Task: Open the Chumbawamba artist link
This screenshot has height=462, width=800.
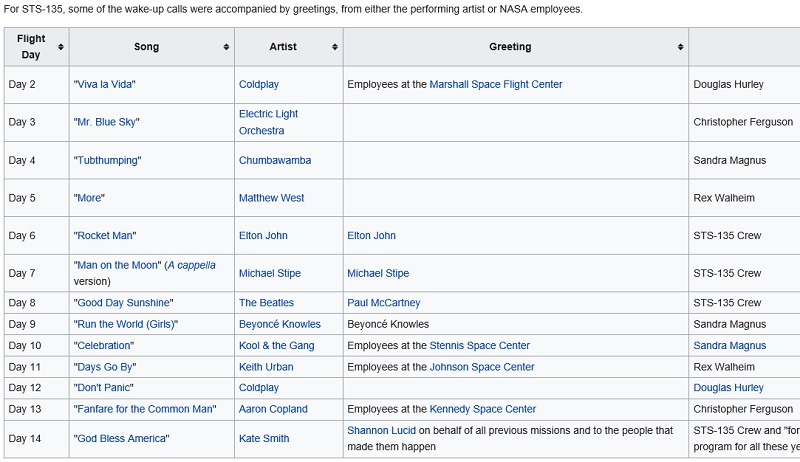Action: tap(275, 160)
